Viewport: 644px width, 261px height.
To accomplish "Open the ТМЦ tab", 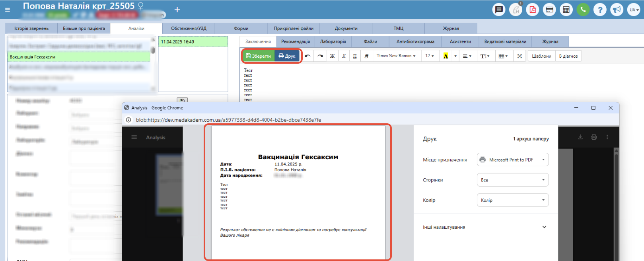I will (399, 28).
